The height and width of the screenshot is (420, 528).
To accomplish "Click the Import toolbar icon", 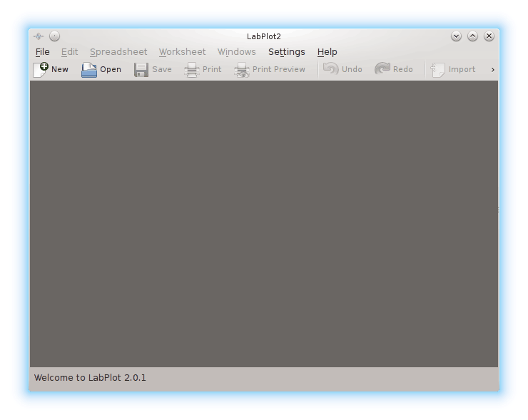I will [438, 69].
